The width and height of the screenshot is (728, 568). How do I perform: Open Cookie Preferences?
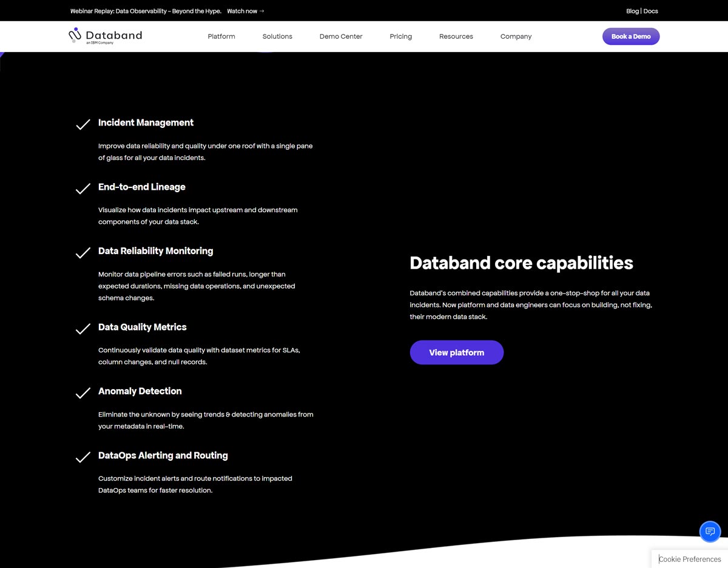pos(690,559)
